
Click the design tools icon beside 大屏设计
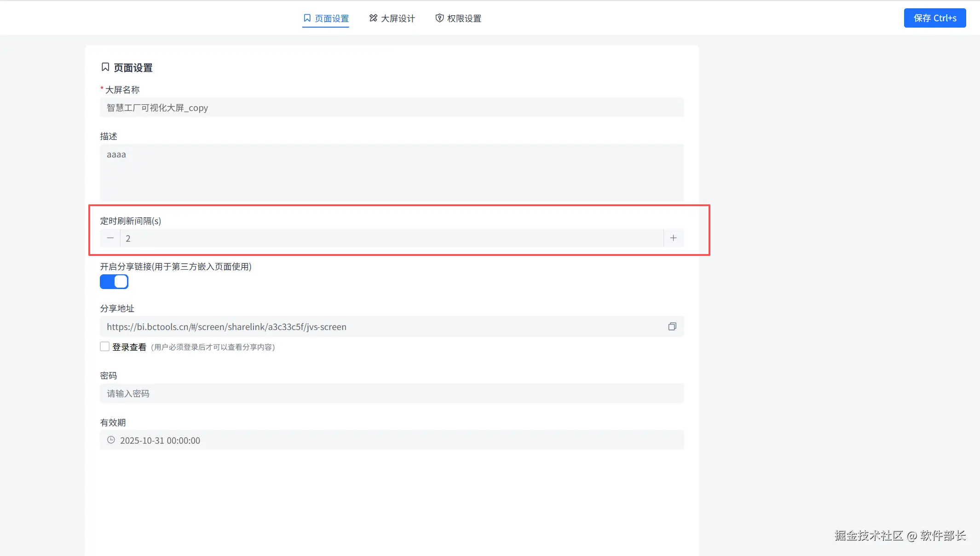(x=373, y=18)
